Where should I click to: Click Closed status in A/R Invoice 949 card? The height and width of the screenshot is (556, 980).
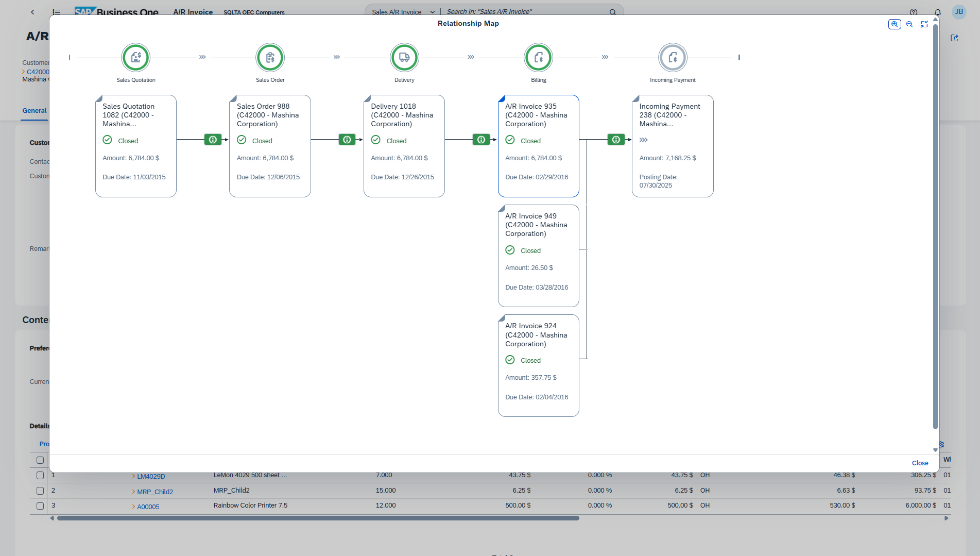[x=530, y=250]
